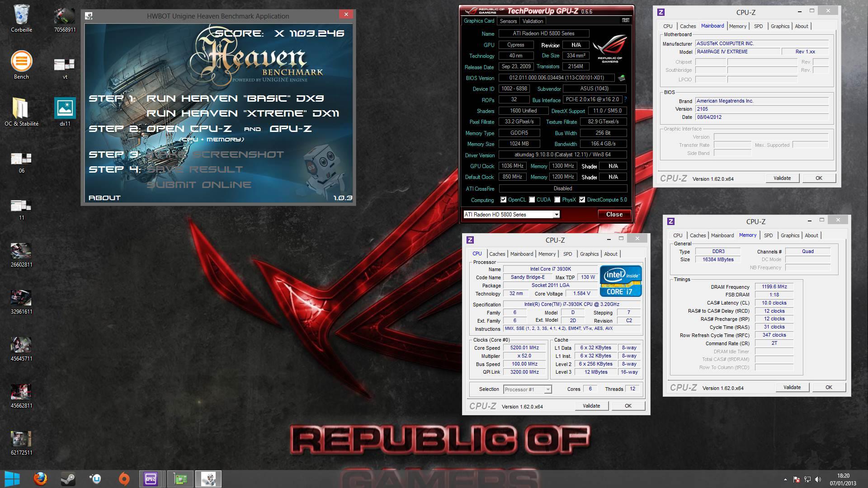Open CPU tab in Mainboard window
Image resolution: width=868 pixels, height=488 pixels.
coord(668,26)
